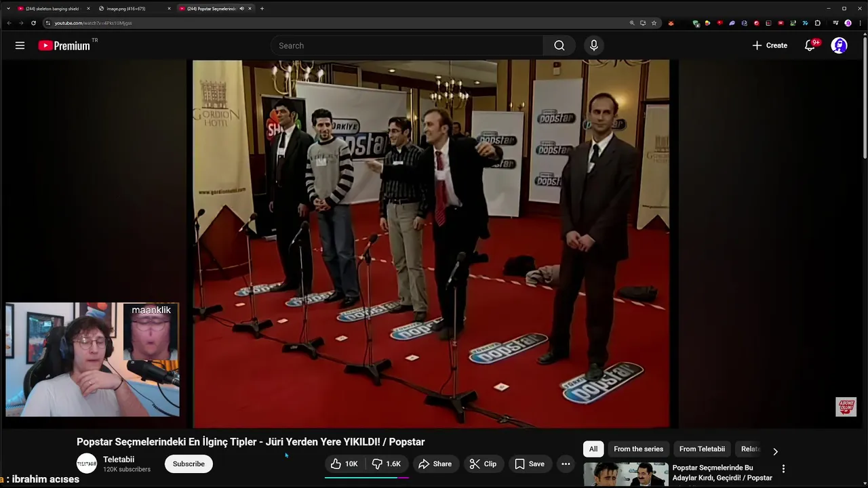This screenshot has width=868, height=488.
Task: Create a clip with the Clip button
Action: point(484,464)
